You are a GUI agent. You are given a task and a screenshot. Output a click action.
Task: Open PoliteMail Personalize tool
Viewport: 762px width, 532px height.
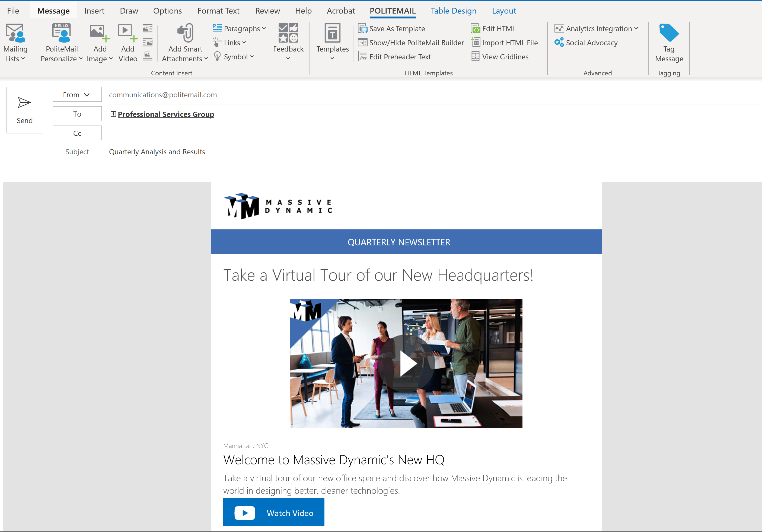(61, 33)
